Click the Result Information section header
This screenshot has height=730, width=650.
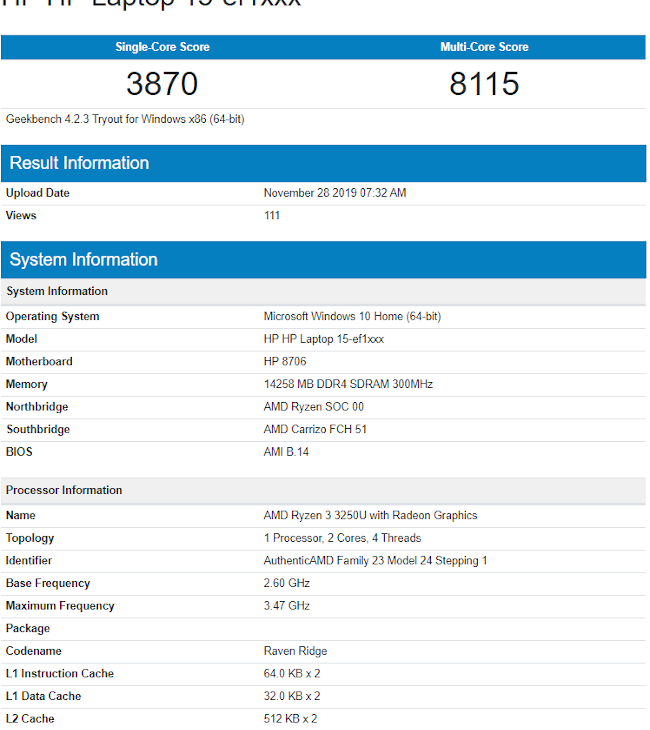tap(324, 163)
